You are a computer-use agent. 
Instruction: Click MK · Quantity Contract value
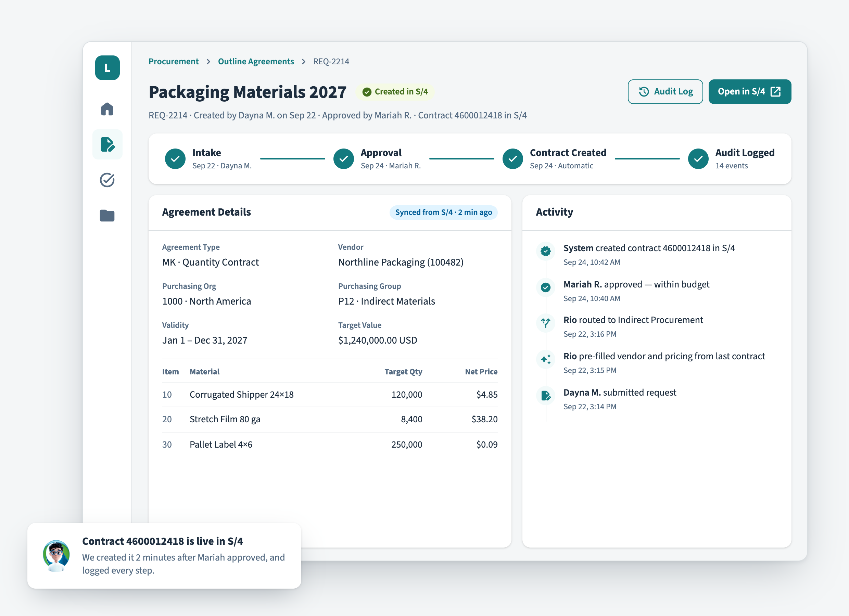[211, 262]
